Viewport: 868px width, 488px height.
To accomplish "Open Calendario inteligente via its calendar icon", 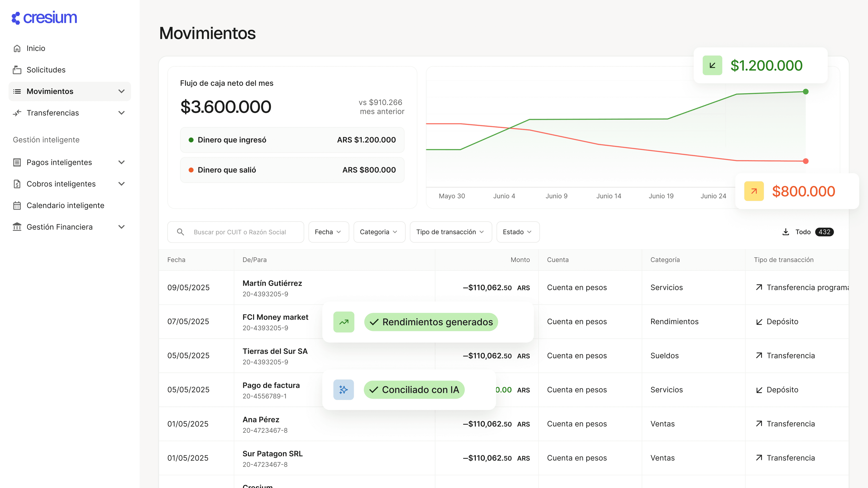I will [x=17, y=205].
